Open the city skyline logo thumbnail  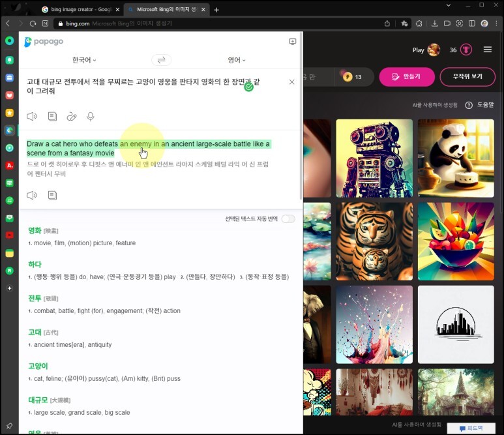[456, 324]
